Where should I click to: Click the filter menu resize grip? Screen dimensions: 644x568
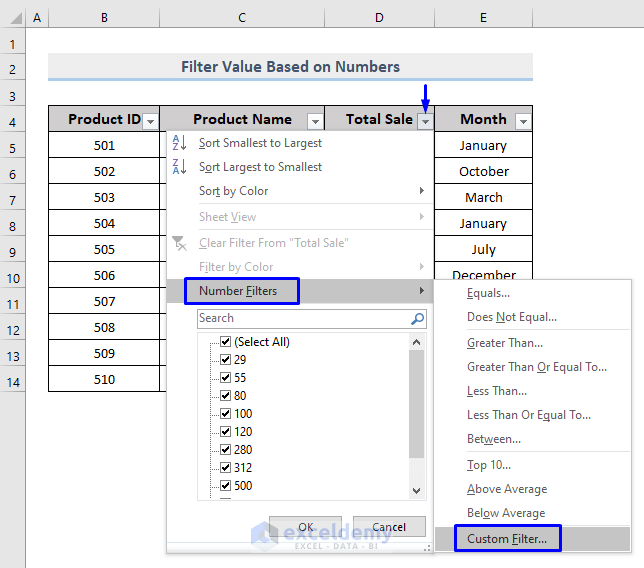(427, 548)
